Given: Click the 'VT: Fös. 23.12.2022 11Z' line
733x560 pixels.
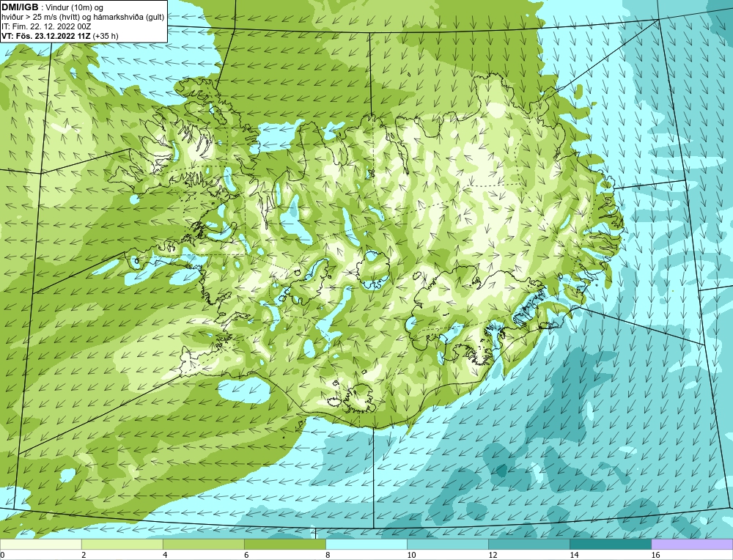Looking at the screenshot, I should 46,36.
